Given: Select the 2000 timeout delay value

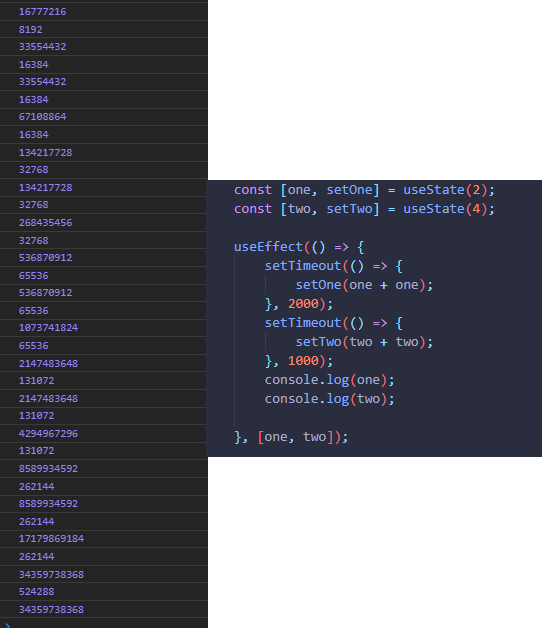Looking at the screenshot, I should tap(303, 304).
